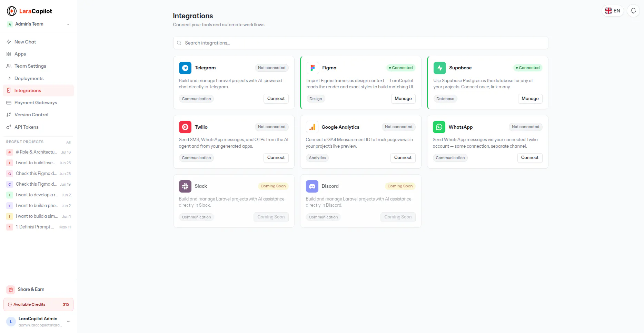Click the API Tokens key icon
This screenshot has height=333, width=644.
(9, 127)
